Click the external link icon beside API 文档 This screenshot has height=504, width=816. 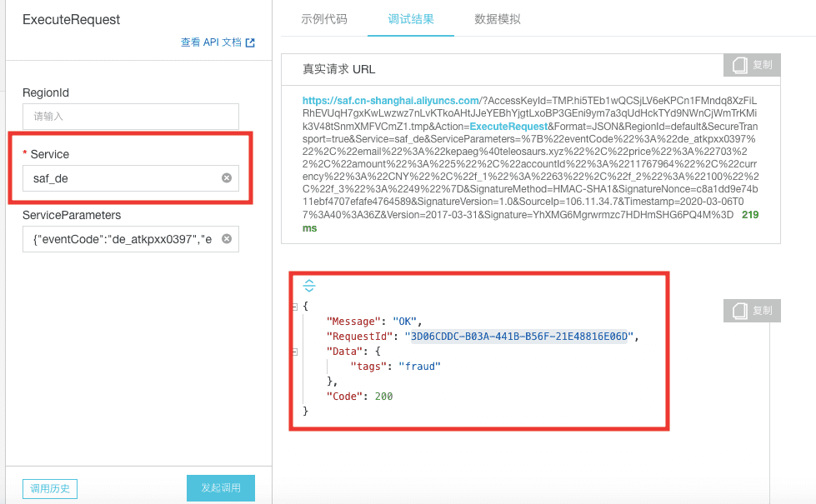pyautogui.click(x=250, y=42)
